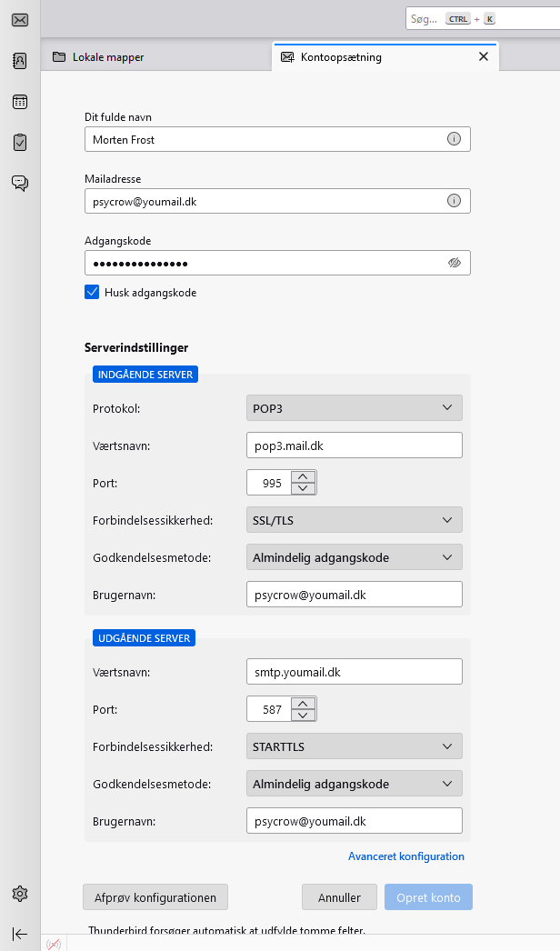Click the Afprøv konfigurationen button
Image resolution: width=560 pixels, height=951 pixels.
[x=155, y=897]
